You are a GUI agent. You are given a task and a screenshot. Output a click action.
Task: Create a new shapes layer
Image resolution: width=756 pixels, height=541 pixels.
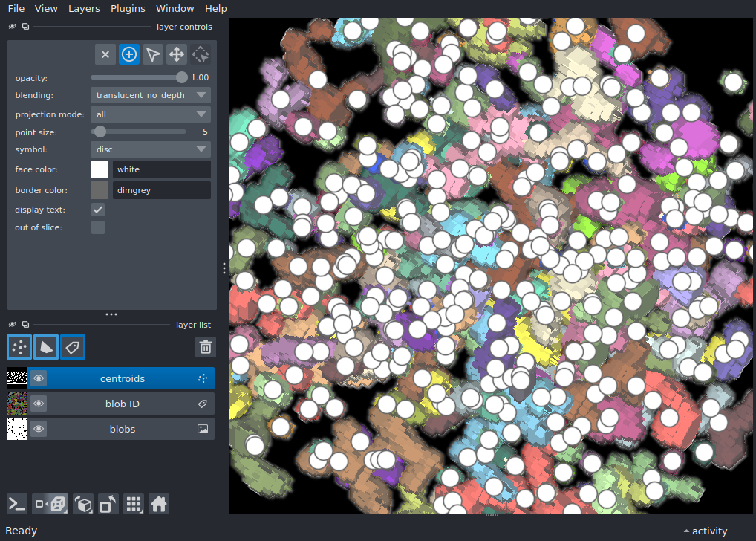click(x=46, y=347)
